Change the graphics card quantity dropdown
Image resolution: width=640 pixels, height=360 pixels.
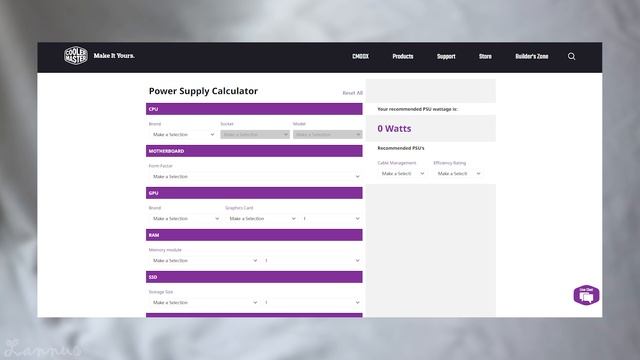[332, 218]
